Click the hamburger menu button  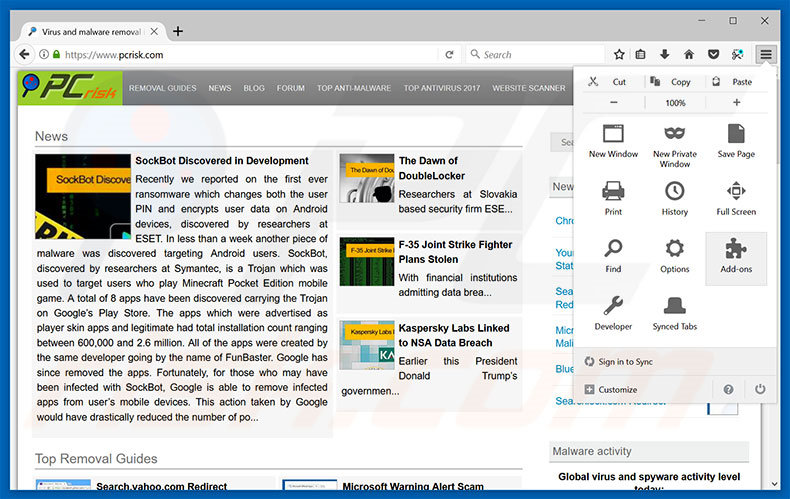(765, 54)
